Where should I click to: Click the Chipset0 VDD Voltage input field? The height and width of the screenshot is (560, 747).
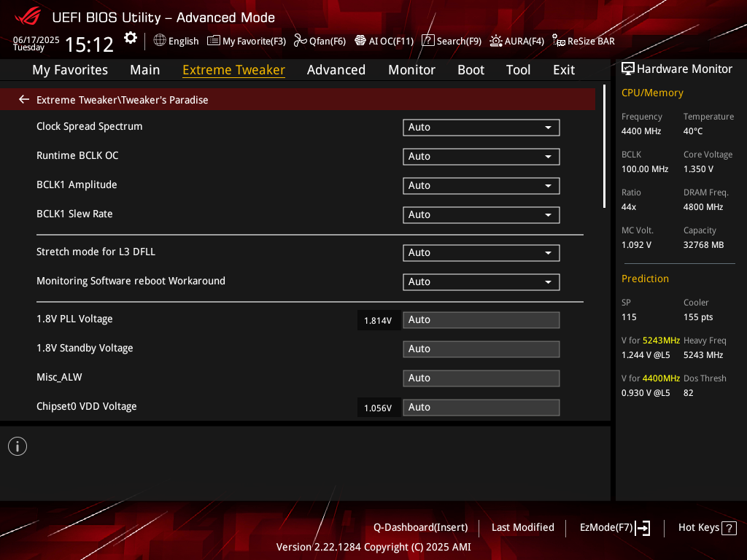481,407
